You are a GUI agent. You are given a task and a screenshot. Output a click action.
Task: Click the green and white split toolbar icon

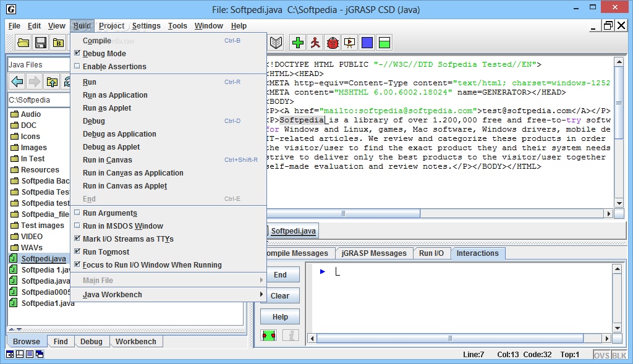[384, 43]
